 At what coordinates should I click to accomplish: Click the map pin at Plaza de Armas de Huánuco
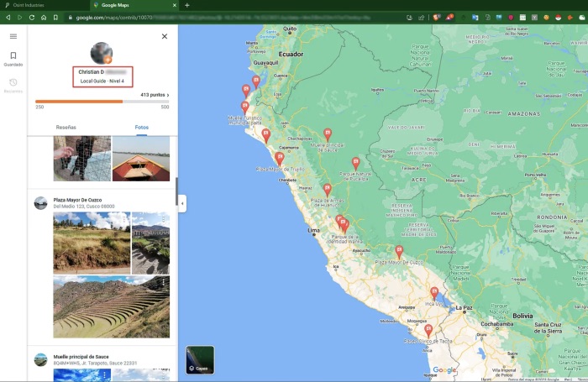coord(328,190)
